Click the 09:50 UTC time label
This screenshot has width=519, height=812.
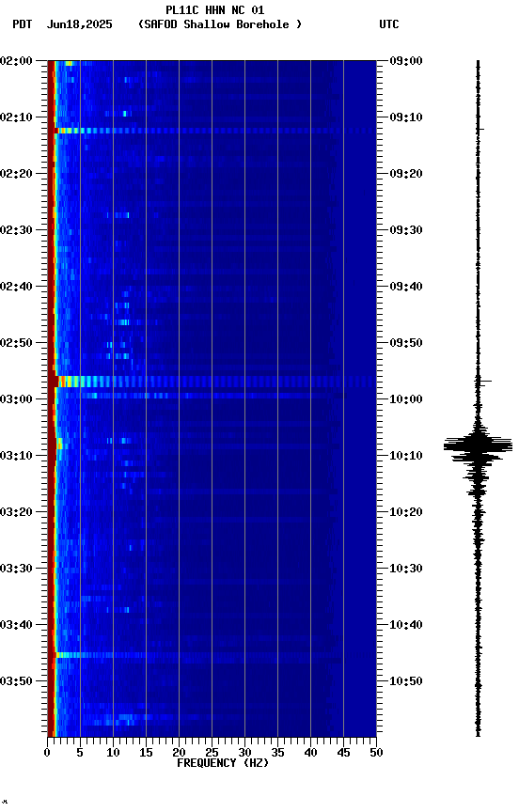[406, 343]
